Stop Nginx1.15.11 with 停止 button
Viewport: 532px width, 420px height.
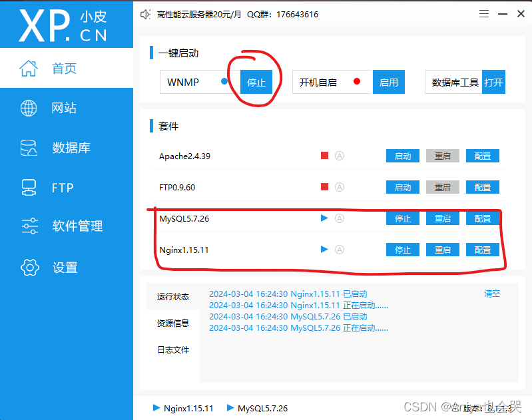[x=403, y=250]
